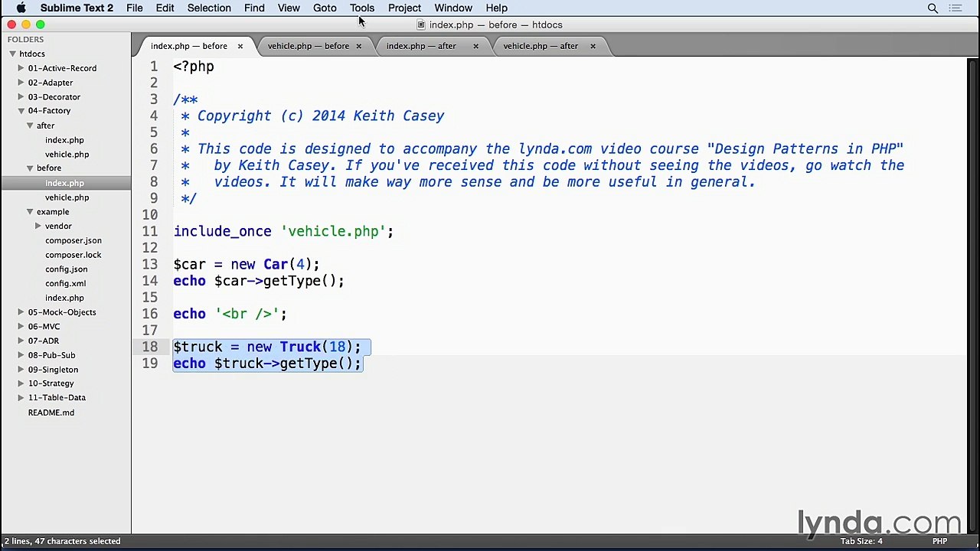Collapse the before folder
This screenshot has height=551, width=980.
pos(30,168)
